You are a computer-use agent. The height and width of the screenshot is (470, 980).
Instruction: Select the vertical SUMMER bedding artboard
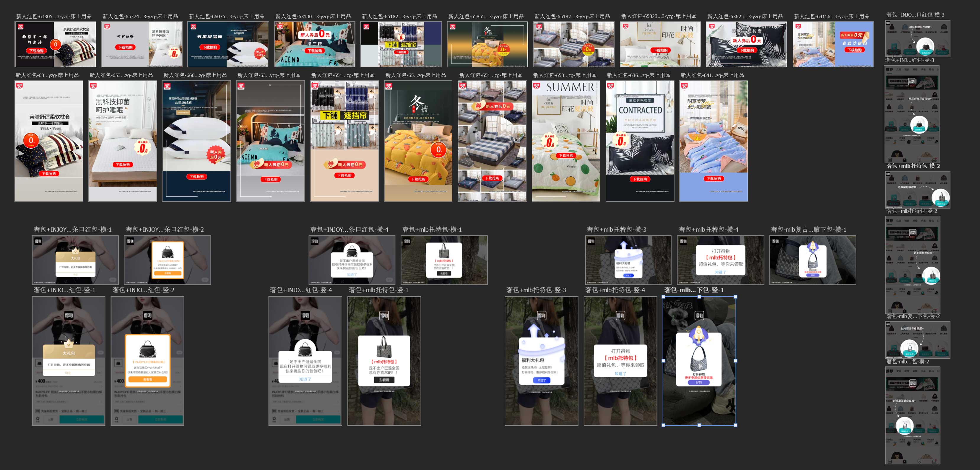tap(566, 141)
